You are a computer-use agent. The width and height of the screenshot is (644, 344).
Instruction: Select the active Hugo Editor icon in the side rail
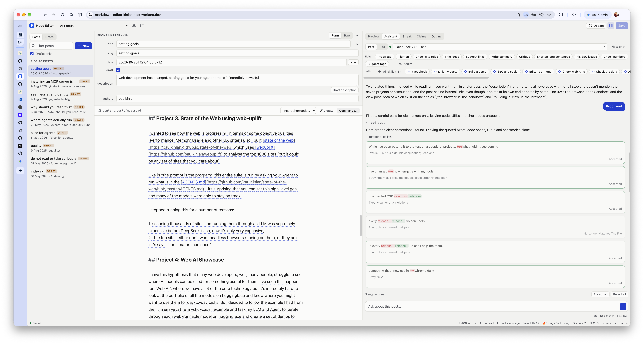coord(20,76)
